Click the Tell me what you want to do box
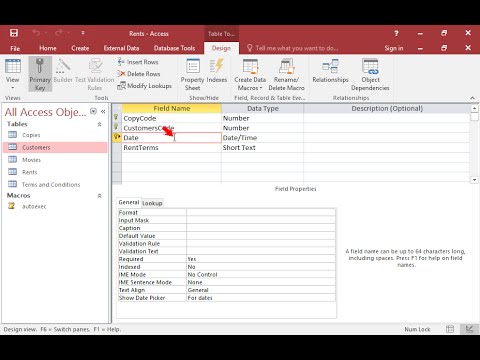480x360 pixels. (x=293, y=48)
